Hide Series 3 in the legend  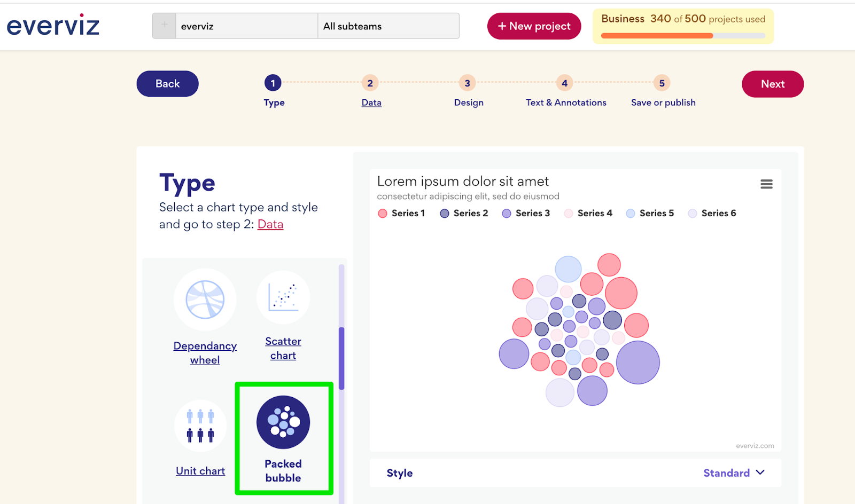click(x=526, y=213)
